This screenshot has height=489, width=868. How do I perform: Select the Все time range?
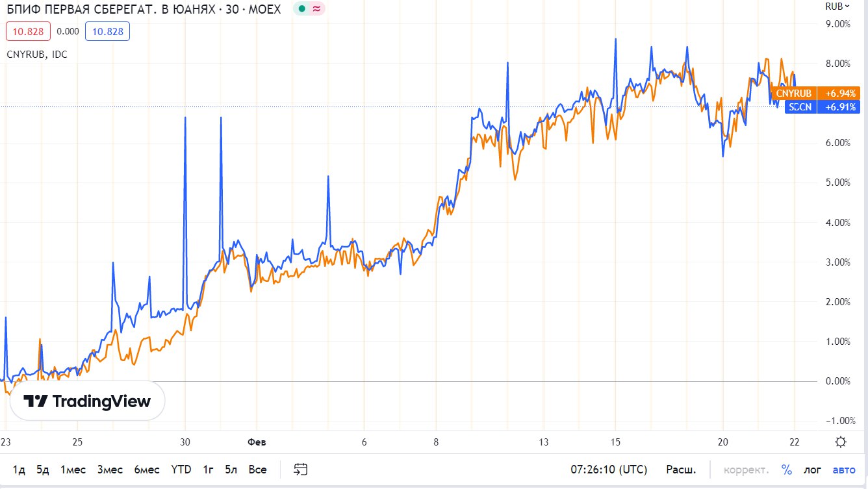tap(257, 469)
